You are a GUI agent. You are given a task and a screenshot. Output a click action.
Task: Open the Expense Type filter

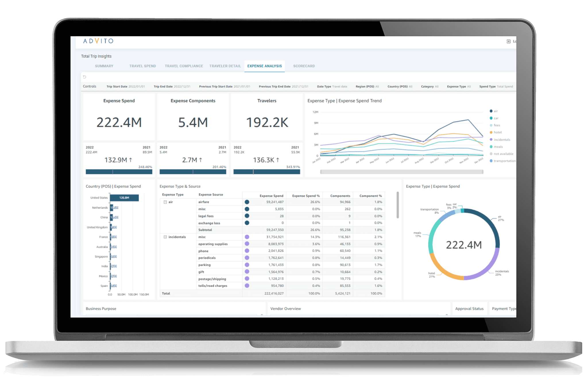(459, 86)
